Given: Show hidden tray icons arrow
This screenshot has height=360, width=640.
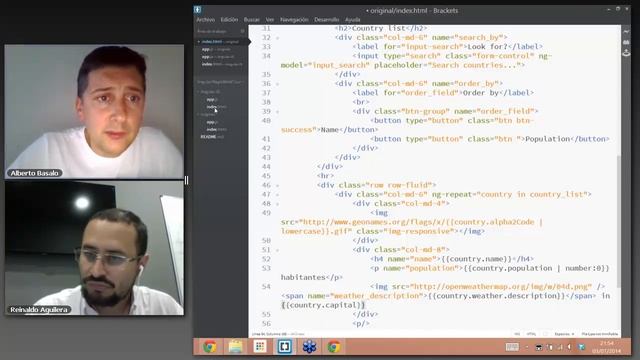Looking at the screenshot, I should click(527, 347).
